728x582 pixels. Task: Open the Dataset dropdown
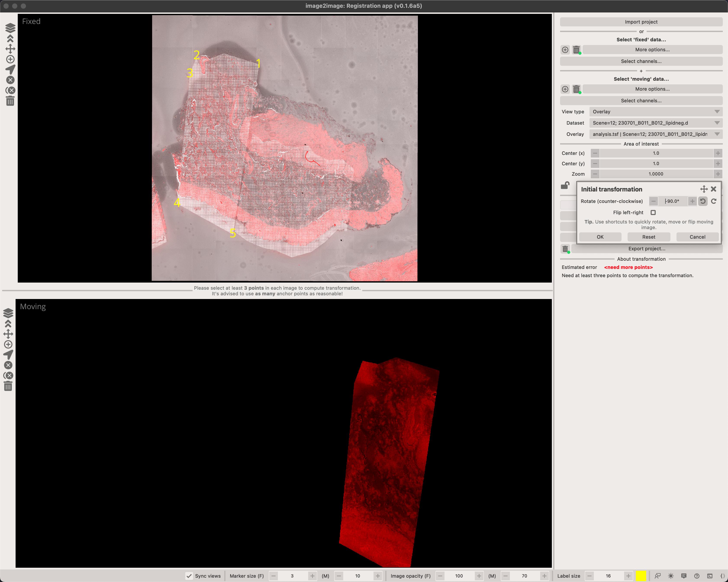point(656,123)
